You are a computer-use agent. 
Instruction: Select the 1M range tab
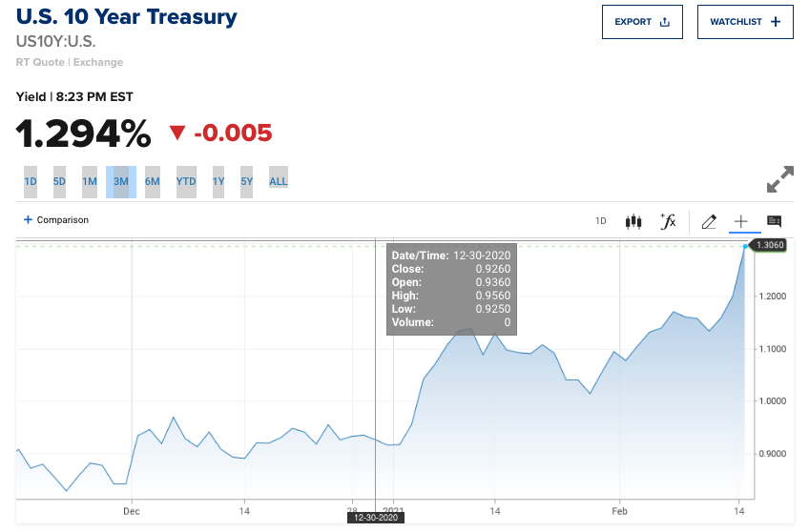pos(90,181)
